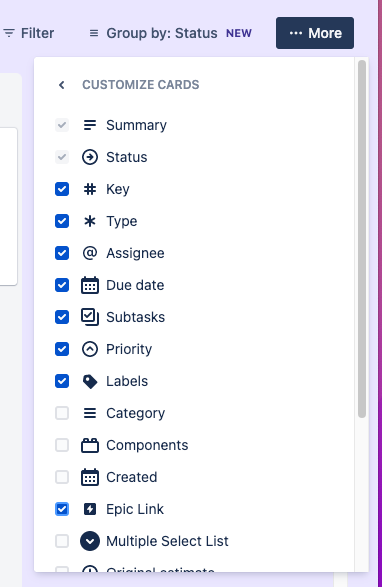382x587 pixels.
Task: Click the Assignee at-sign icon
Action: coord(90,253)
